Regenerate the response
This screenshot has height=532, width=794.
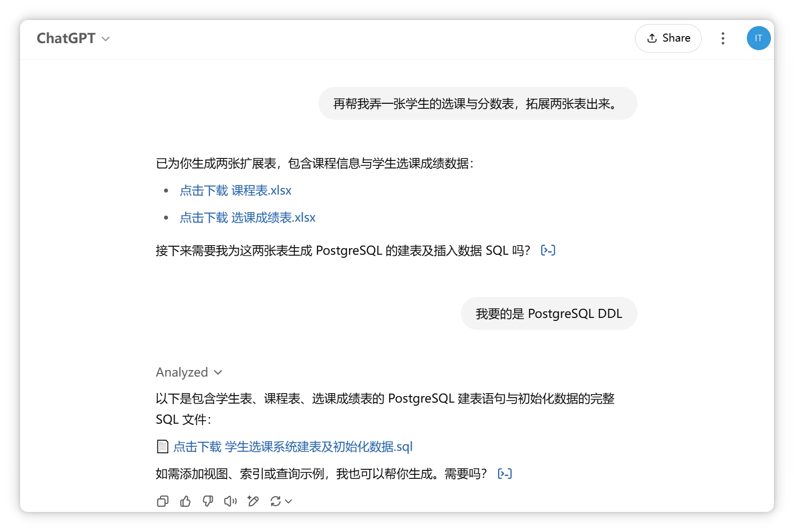click(275, 501)
